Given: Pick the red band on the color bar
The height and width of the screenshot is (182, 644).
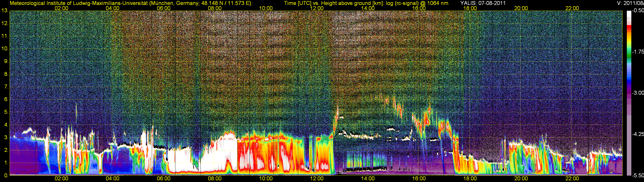Looking at the screenshot, I should pyautogui.click(x=629, y=27).
